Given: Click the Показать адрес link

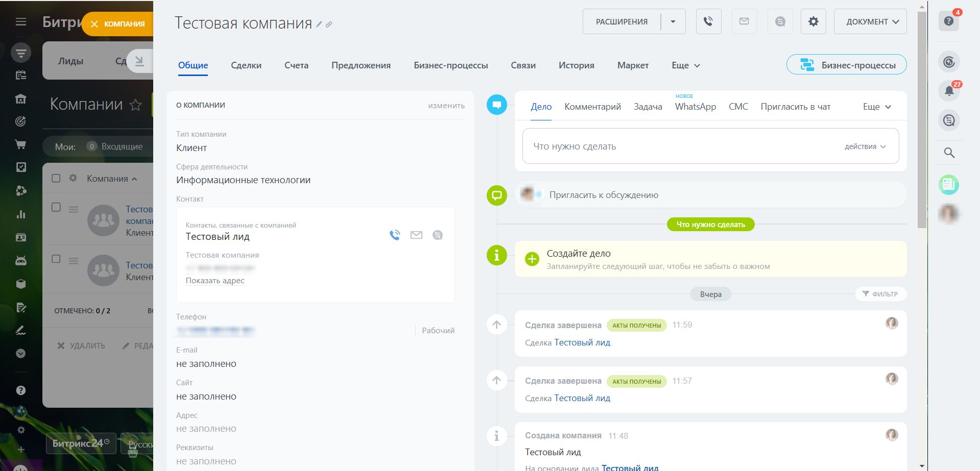Looking at the screenshot, I should [215, 281].
